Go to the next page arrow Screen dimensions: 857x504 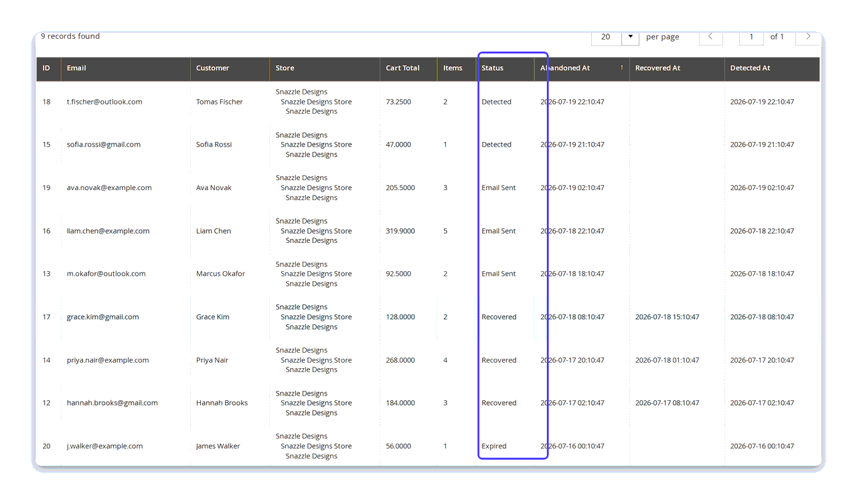[808, 37]
